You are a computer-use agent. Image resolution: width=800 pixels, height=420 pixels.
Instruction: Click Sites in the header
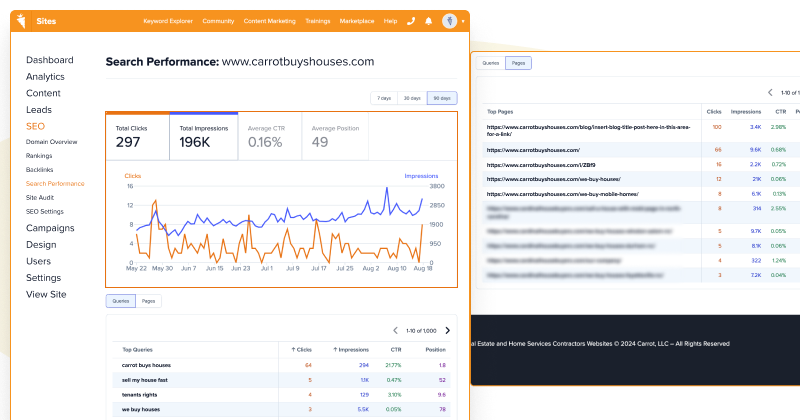46,21
